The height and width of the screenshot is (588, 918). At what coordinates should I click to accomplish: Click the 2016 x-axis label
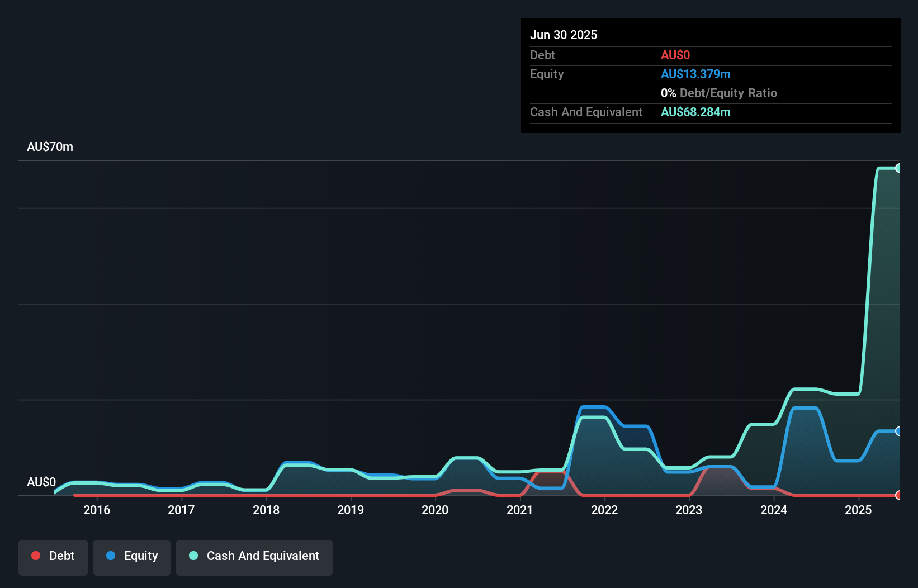tap(97, 510)
